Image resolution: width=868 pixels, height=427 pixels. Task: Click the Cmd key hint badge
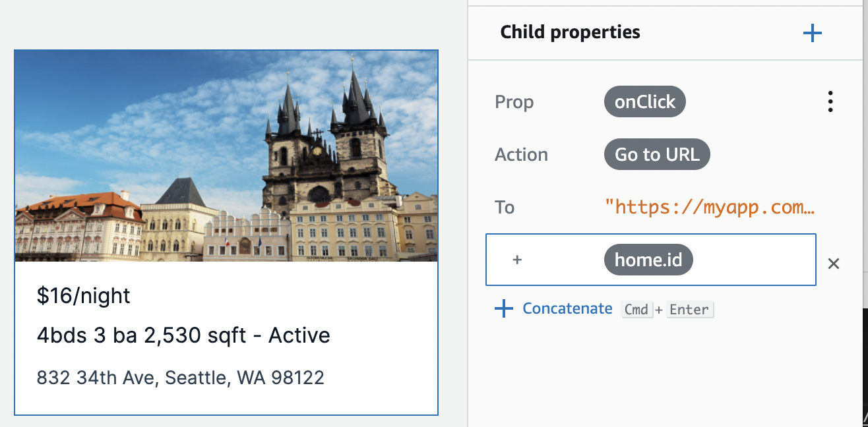(636, 309)
